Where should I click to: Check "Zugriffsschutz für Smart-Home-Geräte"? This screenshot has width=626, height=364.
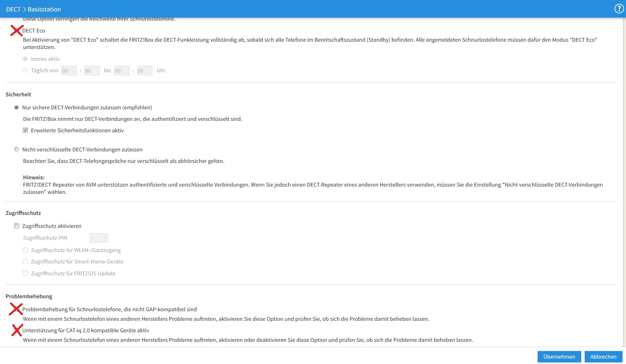click(25, 262)
